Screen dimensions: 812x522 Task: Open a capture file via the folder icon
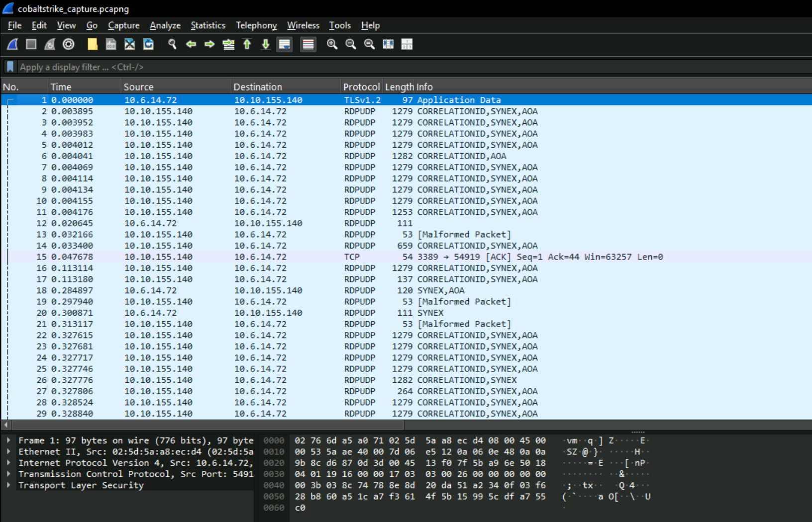pos(92,44)
